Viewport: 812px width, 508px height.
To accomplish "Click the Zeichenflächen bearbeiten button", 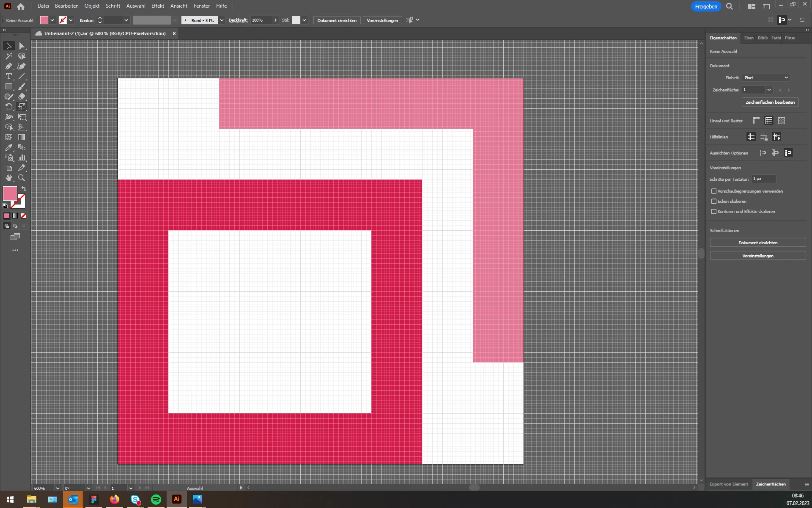I will [770, 102].
